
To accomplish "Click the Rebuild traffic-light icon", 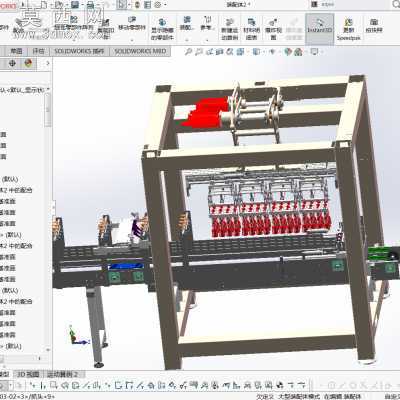I will pos(137,5).
